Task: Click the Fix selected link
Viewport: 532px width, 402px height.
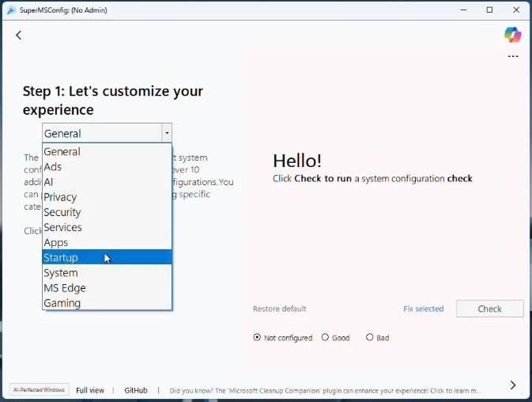Action: coord(424,309)
